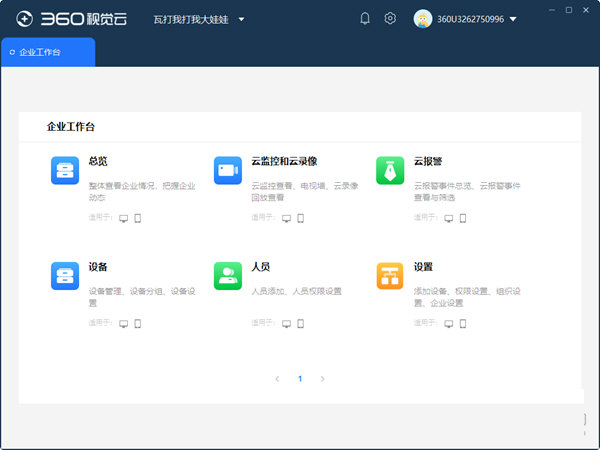Click mobile platform icon under 云报警

click(x=463, y=218)
